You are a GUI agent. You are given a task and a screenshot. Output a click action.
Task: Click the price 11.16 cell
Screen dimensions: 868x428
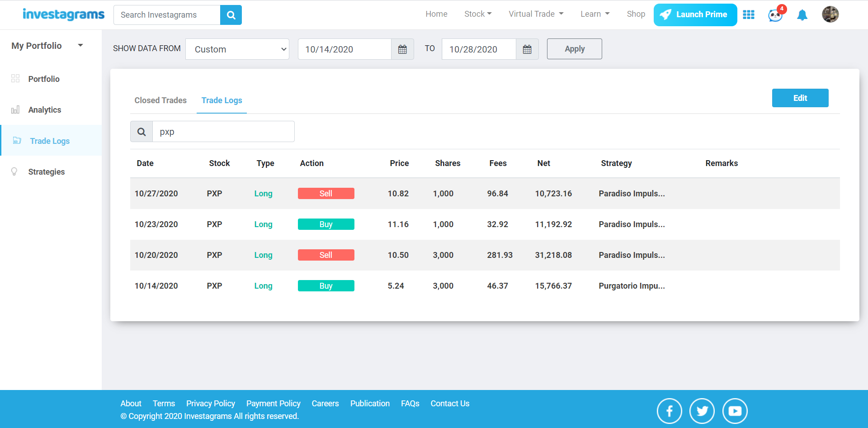coord(398,224)
